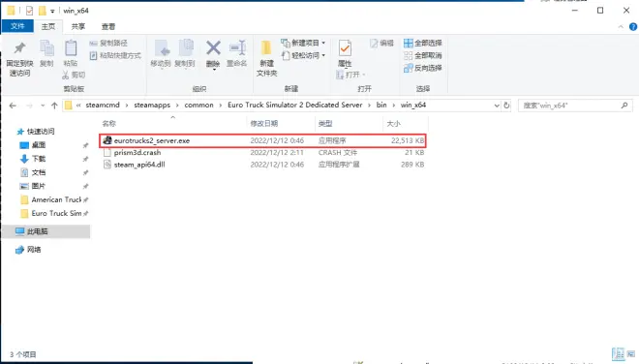Open recent locations dropdown arrow
The image size is (639, 364).
tap(43, 106)
